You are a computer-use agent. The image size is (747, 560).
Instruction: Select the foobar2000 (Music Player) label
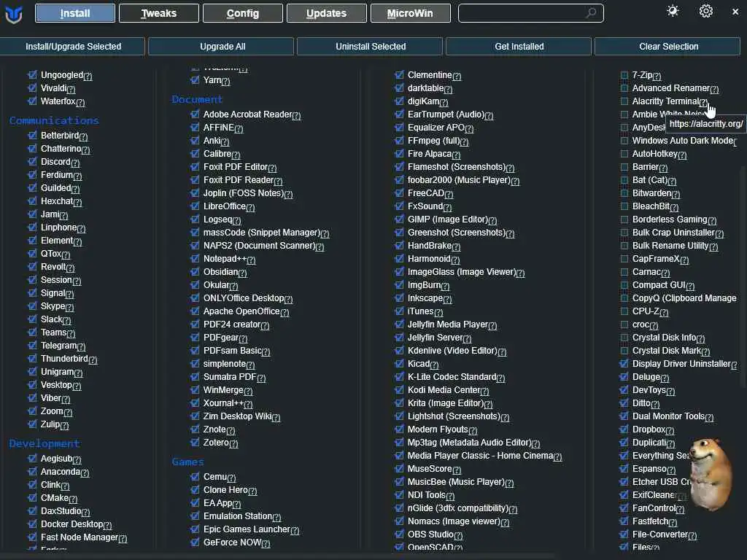(458, 180)
